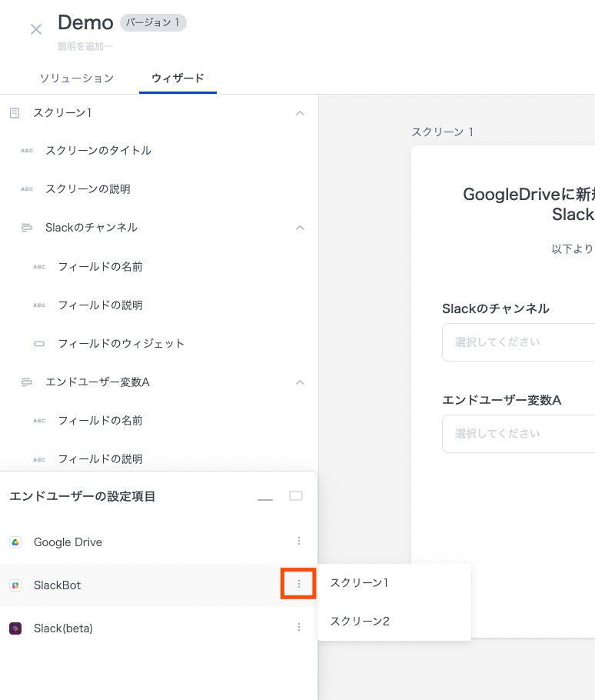This screenshot has height=700, width=595.
Task: Open three-dot menu for Slack(beta)
Action: tap(299, 628)
